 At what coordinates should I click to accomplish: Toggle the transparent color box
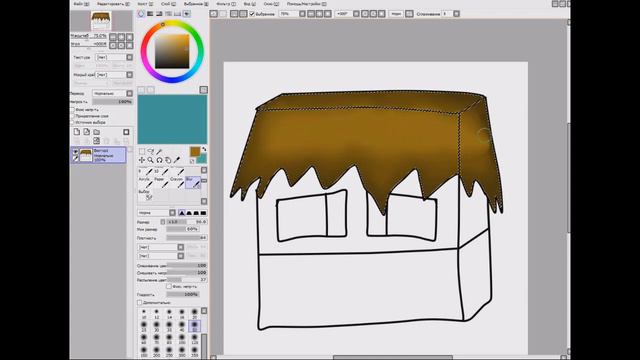(x=192, y=161)
